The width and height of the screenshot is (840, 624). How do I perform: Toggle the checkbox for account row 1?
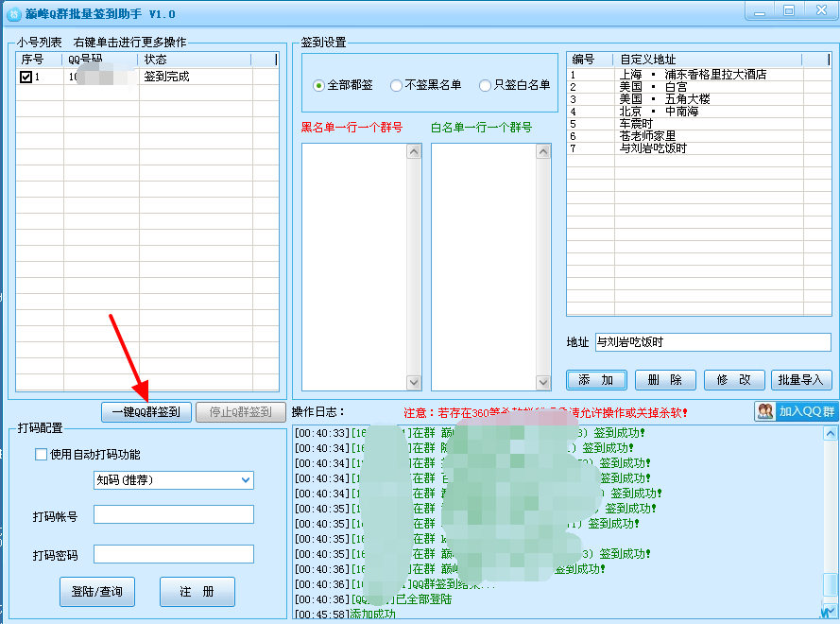pos(26,77)
